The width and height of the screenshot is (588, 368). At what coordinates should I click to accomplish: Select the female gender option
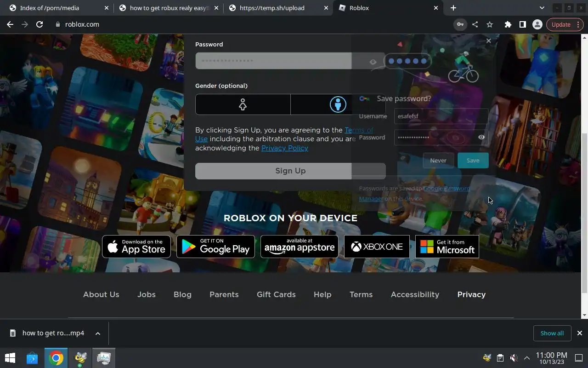[243, 104]
